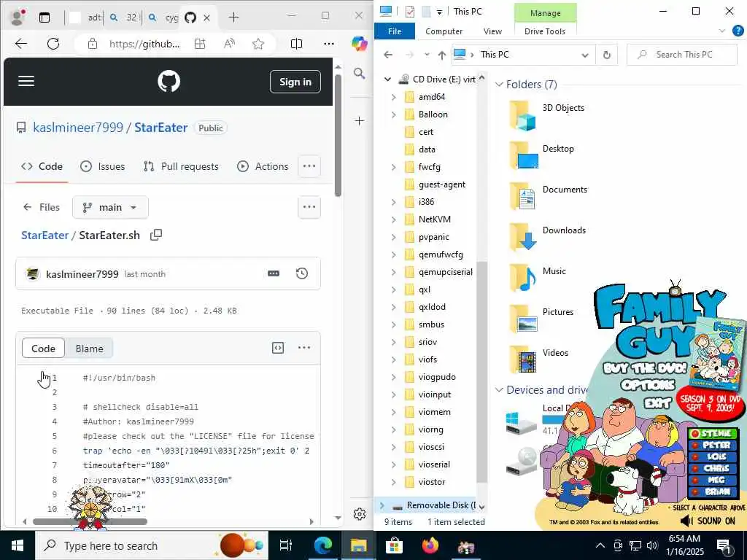The height and width of the screenshot is (560, 747).
Task: Open Copilot in Edge sidebar
Action: (360, 44)
